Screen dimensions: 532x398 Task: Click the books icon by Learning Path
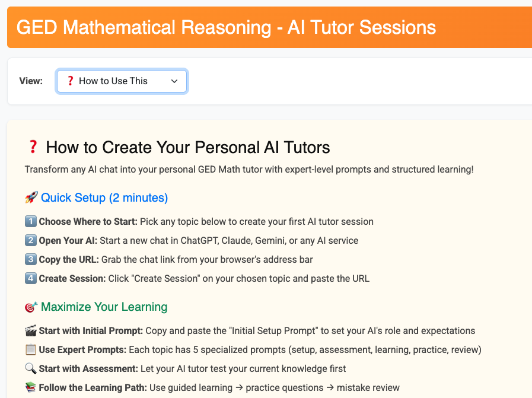[x=31, y=388]
